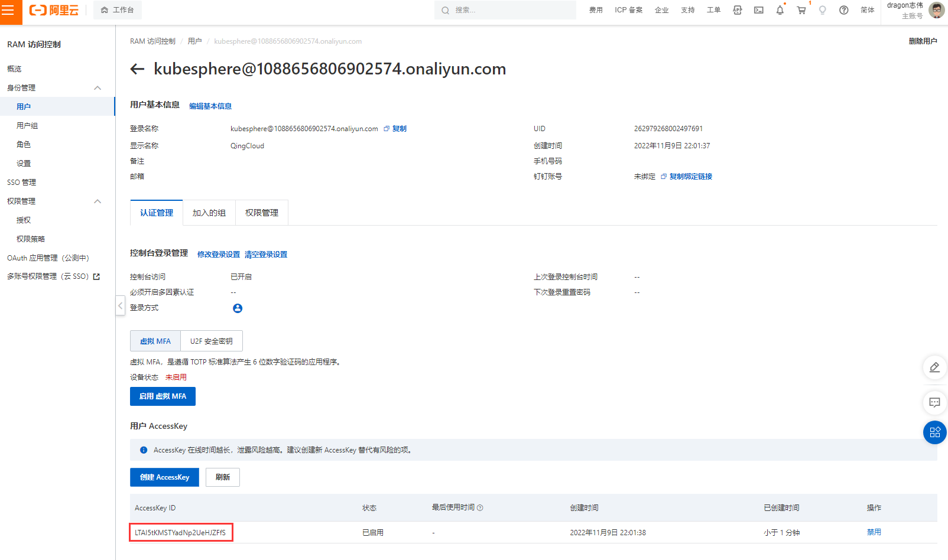
Task: Click the 未启用 device status text
Action: pos(176,377)
